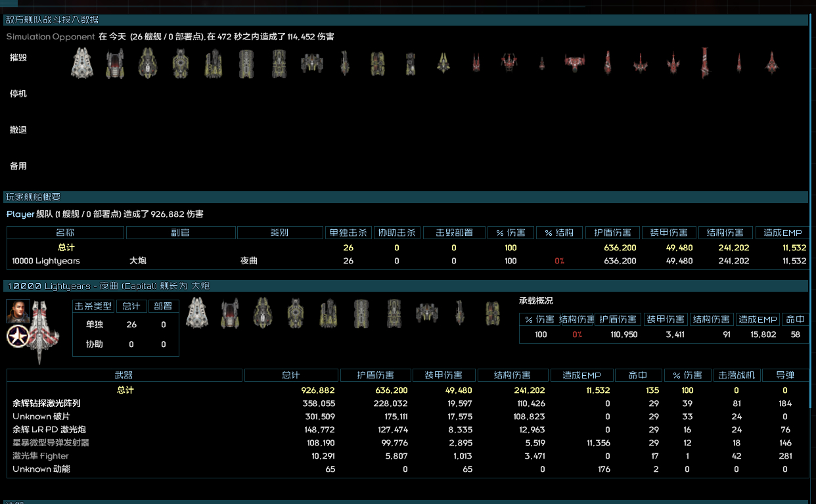Click the white capital ship icon in the destroyed row
Image resolution: width=816 pixels, height=504 pixels.
(x=82, y=64)
